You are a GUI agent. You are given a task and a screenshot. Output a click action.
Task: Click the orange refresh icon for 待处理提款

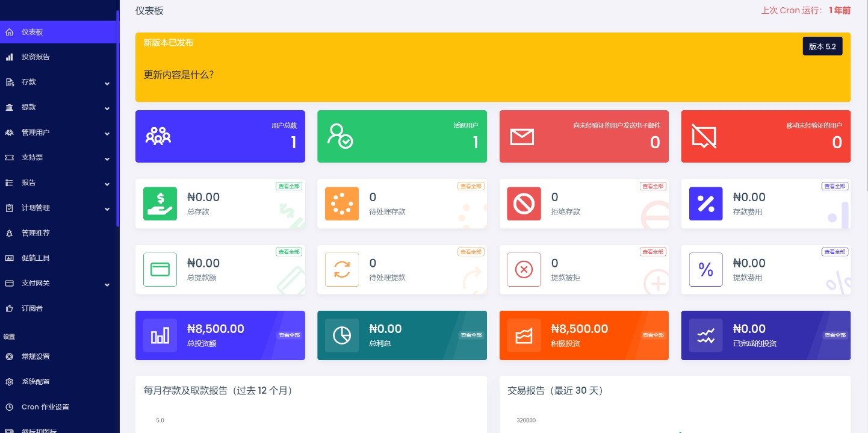tap(342, 269)
